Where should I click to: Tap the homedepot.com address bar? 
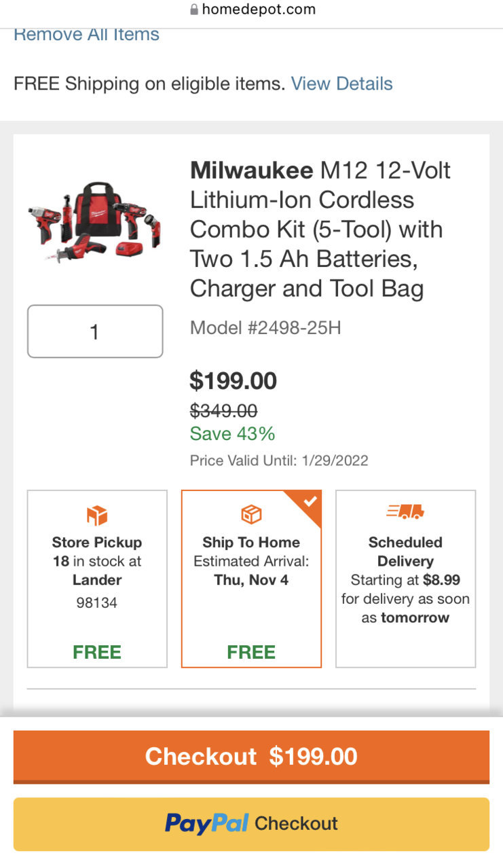pos(251,10)
